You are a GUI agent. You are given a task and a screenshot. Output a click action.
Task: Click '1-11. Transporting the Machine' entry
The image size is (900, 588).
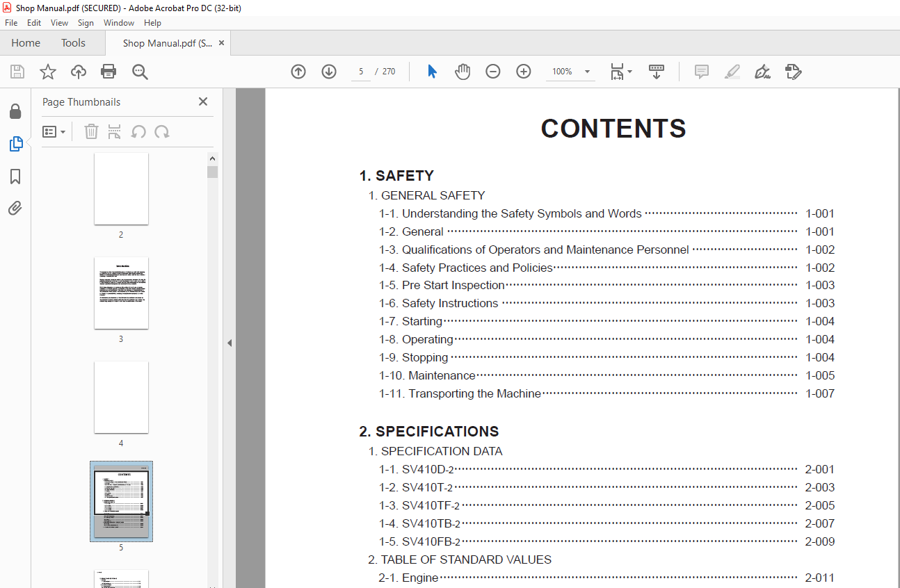click(x=460, y=393)
